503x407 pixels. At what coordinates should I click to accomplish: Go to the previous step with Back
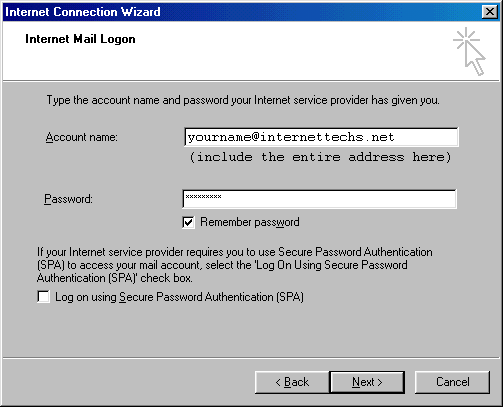292,382
